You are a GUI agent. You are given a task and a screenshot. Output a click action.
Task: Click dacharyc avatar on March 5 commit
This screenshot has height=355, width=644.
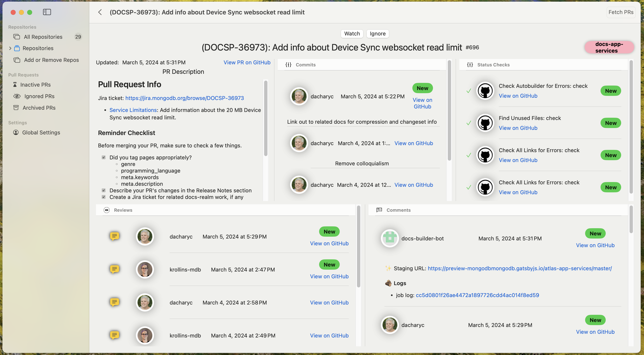(x=299, y=96)
